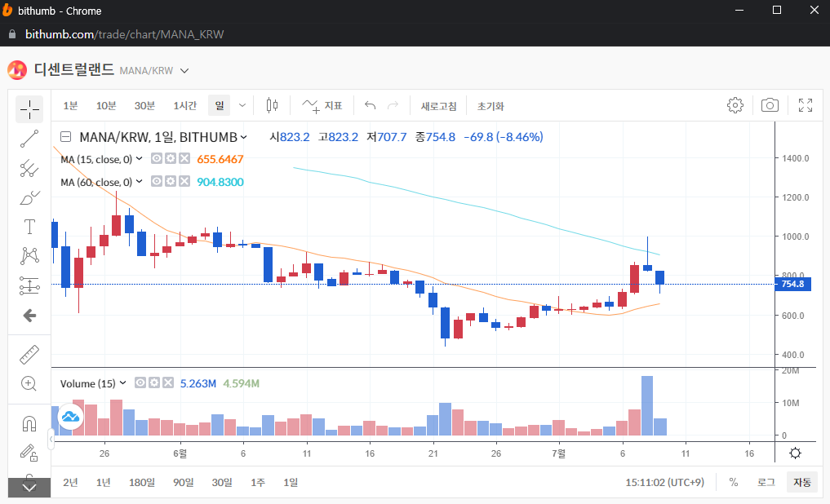Select the 10분 interval
The width and height of the screenshot is (830, 504).
click(106, 106)
